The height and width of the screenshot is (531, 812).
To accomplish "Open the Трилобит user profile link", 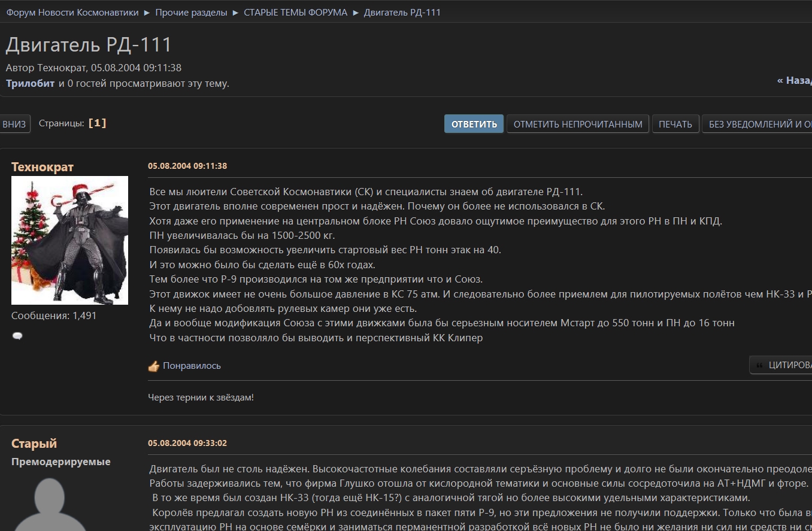I will pos(31,83).
